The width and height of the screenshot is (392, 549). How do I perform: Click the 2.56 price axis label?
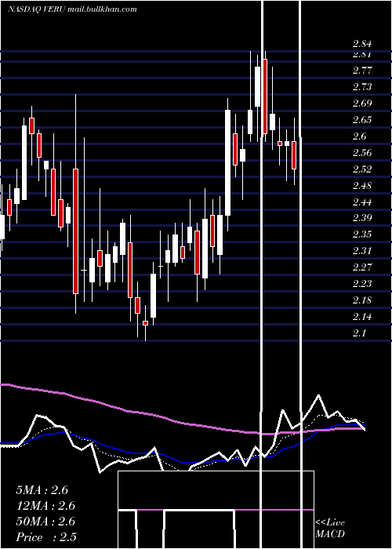pos(362,153)
